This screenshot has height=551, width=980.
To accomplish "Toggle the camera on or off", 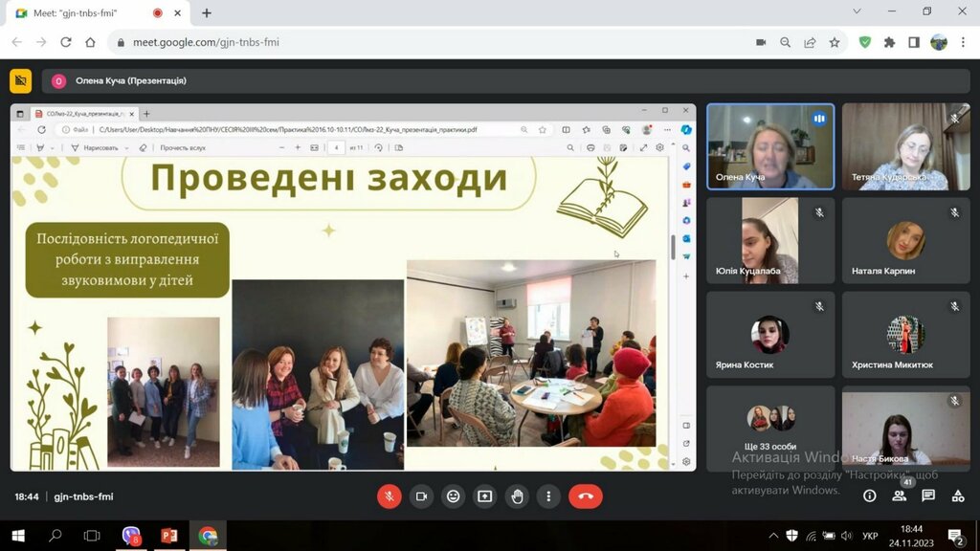I will [420, 496].
